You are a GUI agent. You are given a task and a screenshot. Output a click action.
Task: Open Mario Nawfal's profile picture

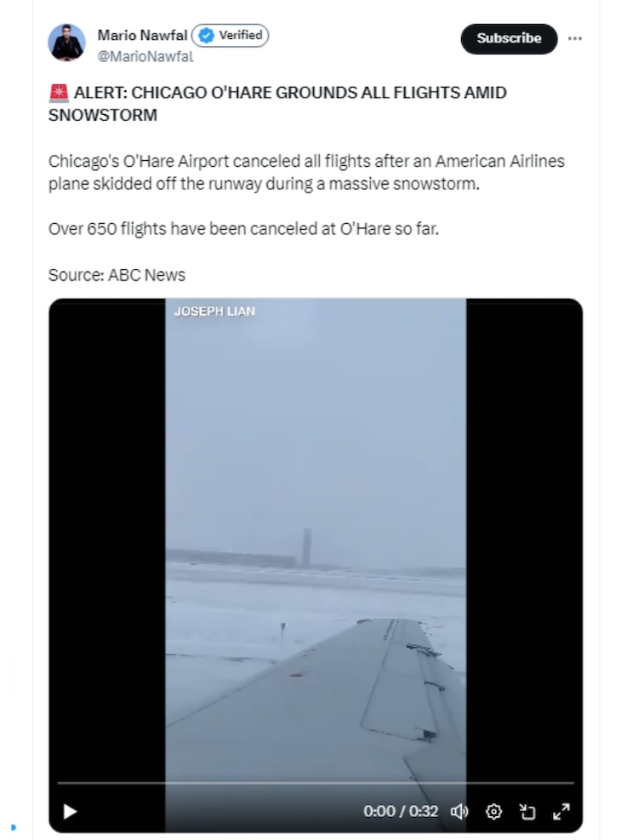tap(66, 43)
